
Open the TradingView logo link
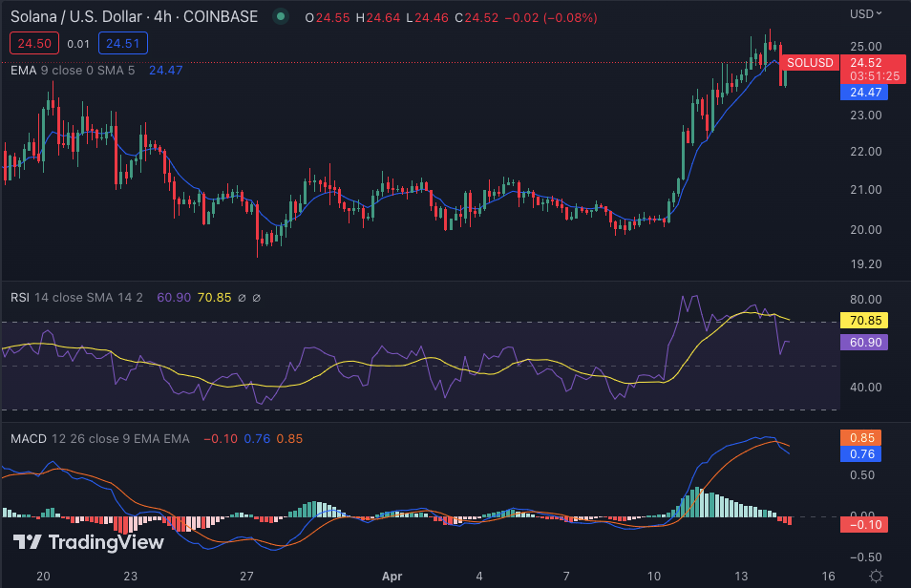click(88, 543)
